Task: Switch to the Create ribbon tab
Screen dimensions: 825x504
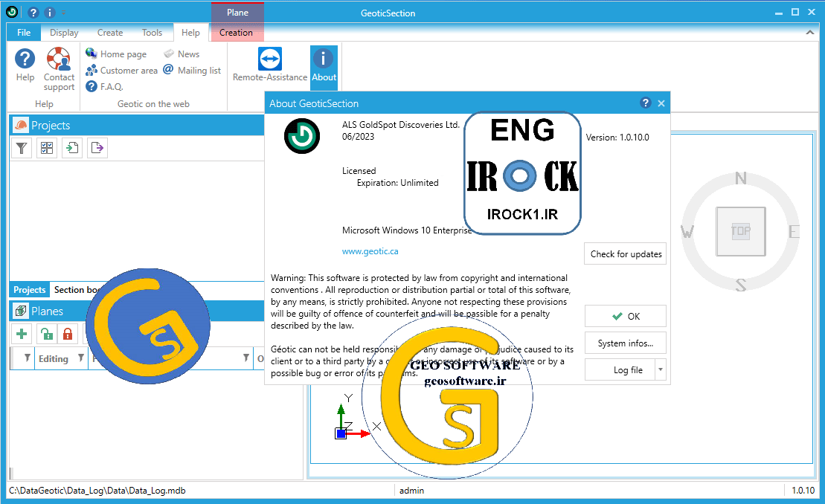Action: coord(110,32)
